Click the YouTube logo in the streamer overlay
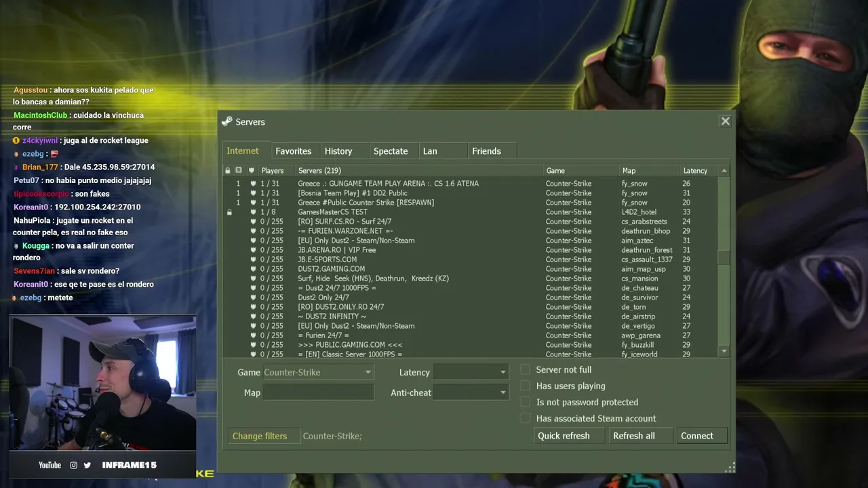Viewport: 868px width, 488px height. click(50, 465)
